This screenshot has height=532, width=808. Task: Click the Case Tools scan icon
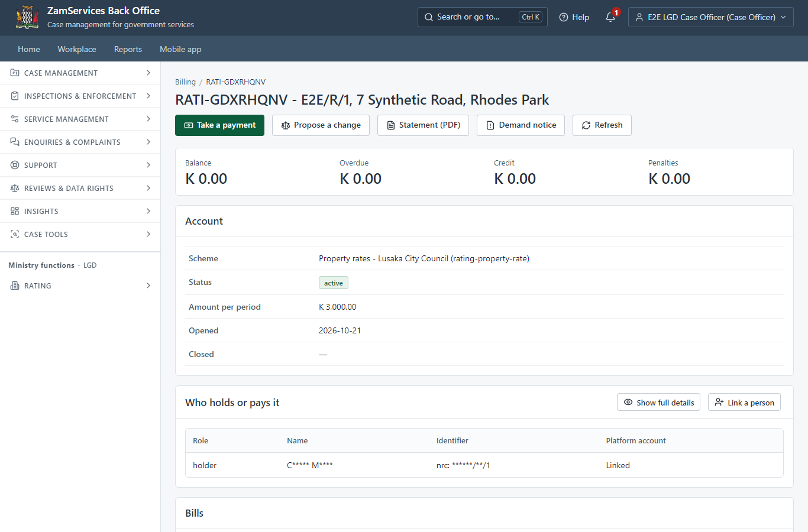[x=15, y=234]
